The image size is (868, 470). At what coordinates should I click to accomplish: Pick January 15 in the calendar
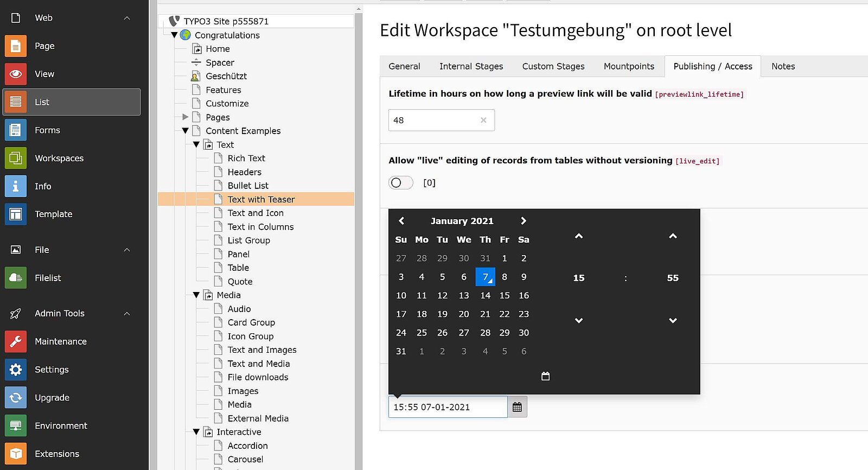[504, 295]
